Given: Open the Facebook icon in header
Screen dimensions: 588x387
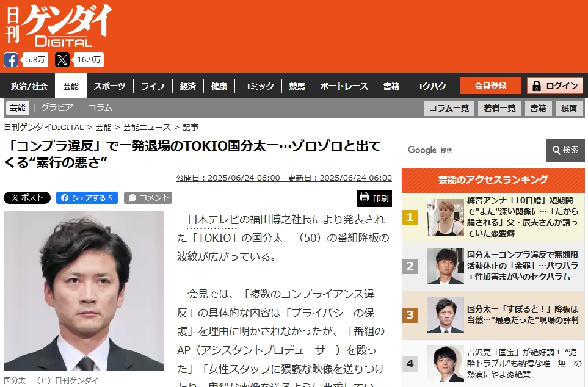Looking at the screenshot, I should (x=11, y=60).
